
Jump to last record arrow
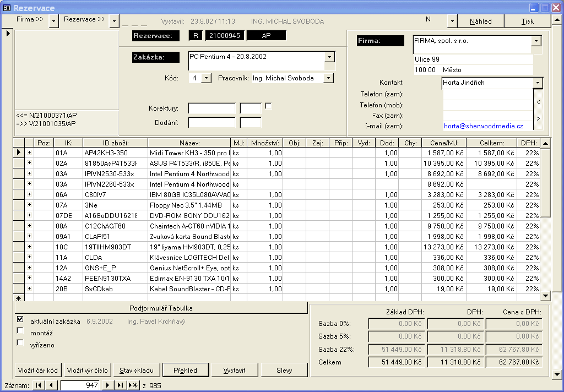pos(120,385)
